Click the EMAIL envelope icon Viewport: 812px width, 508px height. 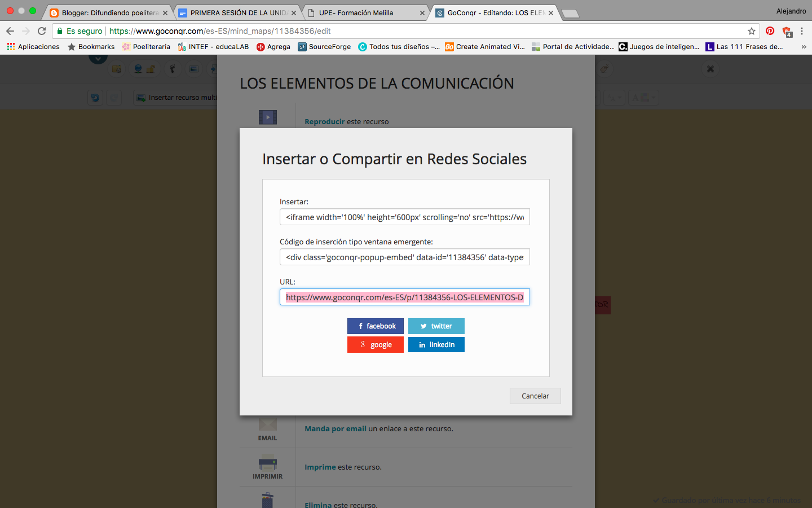(x=268, y=424)
